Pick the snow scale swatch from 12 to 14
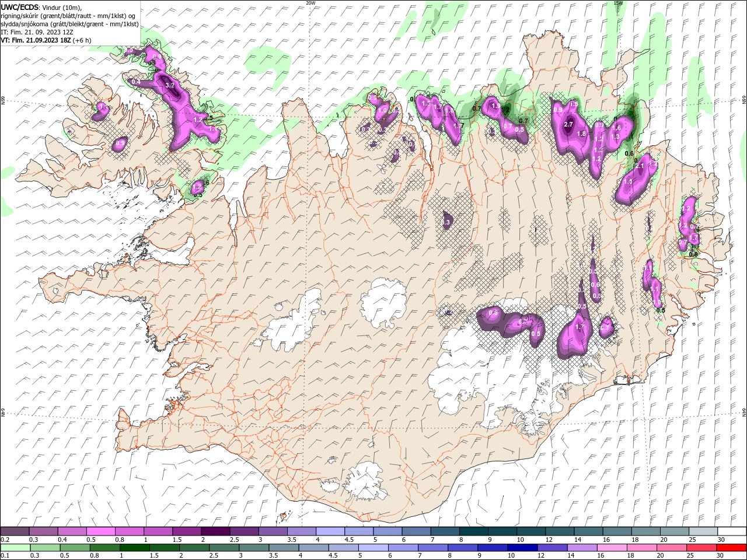The width and height of the screenshot is (747, 560). point(560,531)
